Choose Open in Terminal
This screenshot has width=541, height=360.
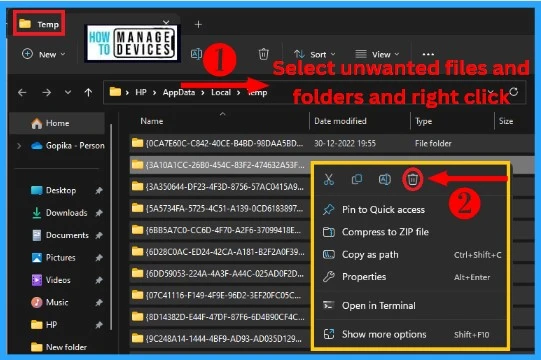pos(412,305)
